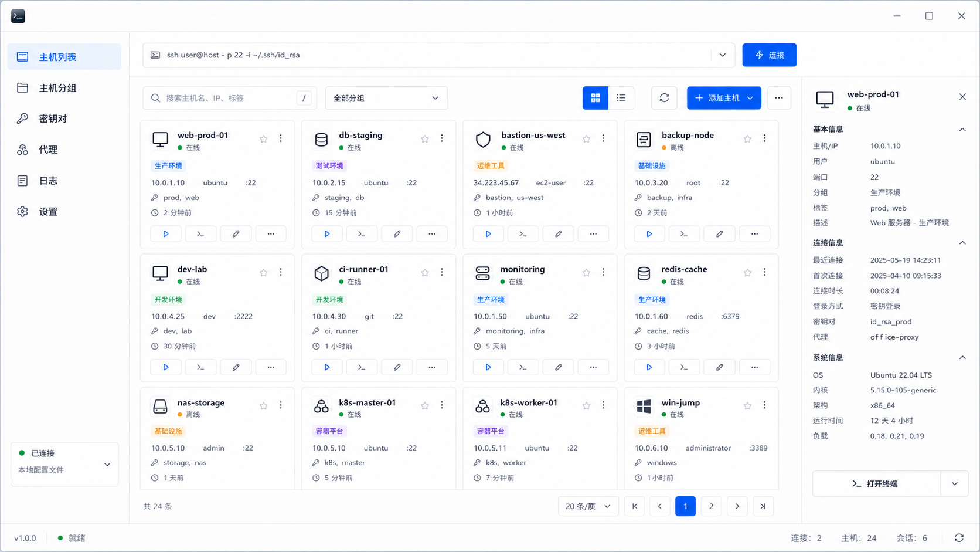The image size is (980, 552).
Task: Collapse the 系统信息 section
Action: (962, 358)
